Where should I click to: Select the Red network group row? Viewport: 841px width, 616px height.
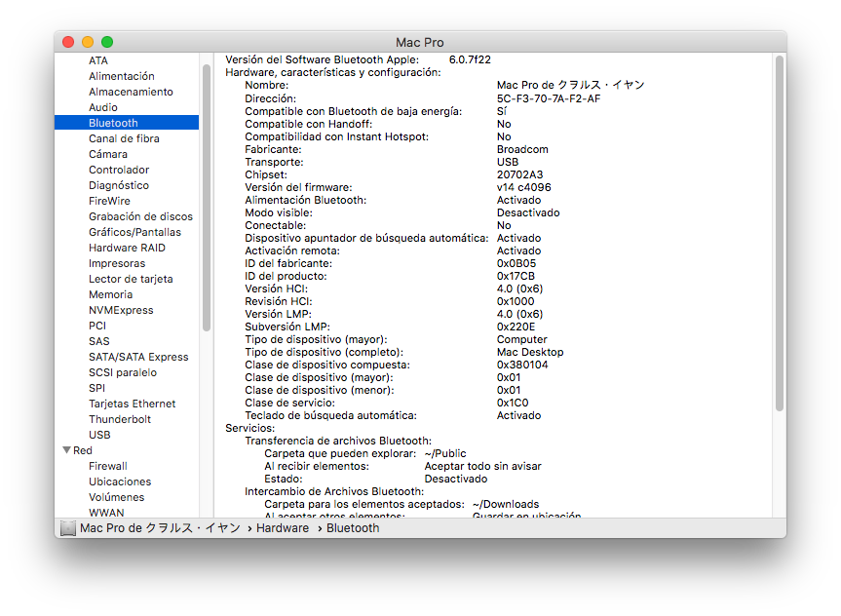[x=83, y=450]
